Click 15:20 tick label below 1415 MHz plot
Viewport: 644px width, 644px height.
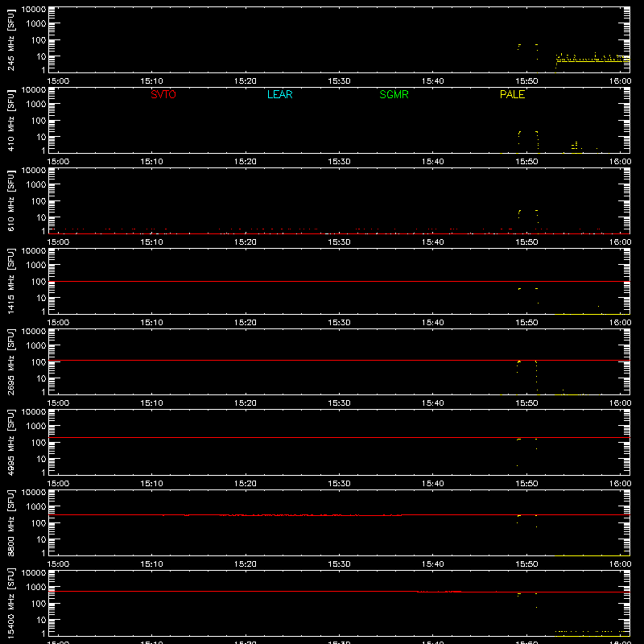pos(246,323)
